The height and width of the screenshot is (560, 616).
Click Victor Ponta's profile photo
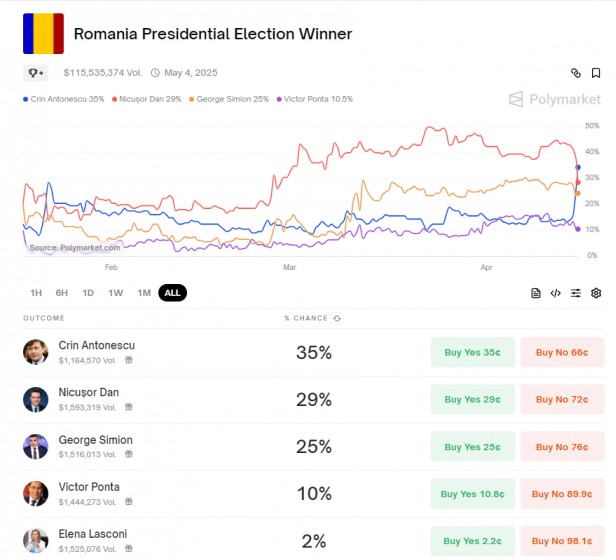tap(36, 493)
